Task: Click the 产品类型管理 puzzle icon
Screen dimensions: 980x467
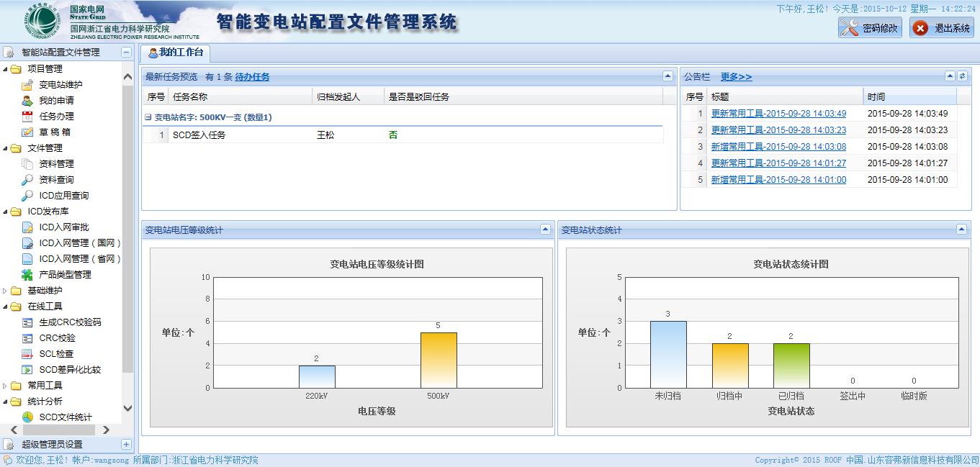Action: (x=27, y=275)
